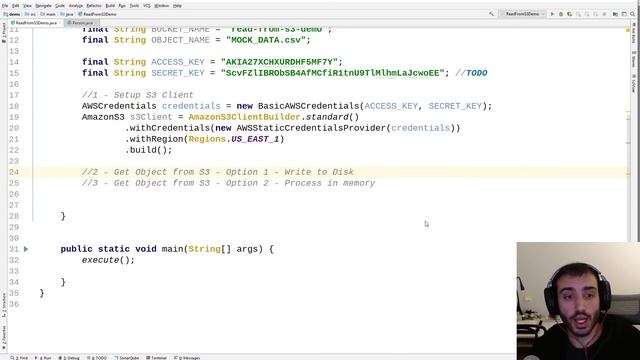This screenshot has height=360, width=640.
Task: Open the Favorites tool window on left edge
Action: [4, 337]
